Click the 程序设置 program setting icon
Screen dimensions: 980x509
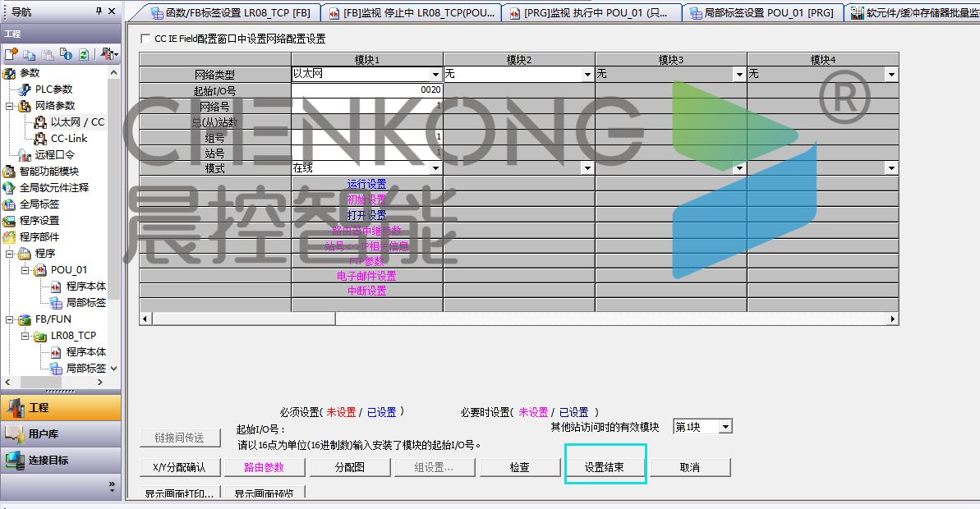point(9,221)
